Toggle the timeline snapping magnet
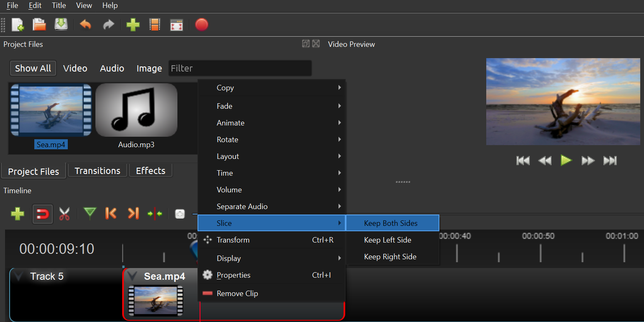 point(43,214)
